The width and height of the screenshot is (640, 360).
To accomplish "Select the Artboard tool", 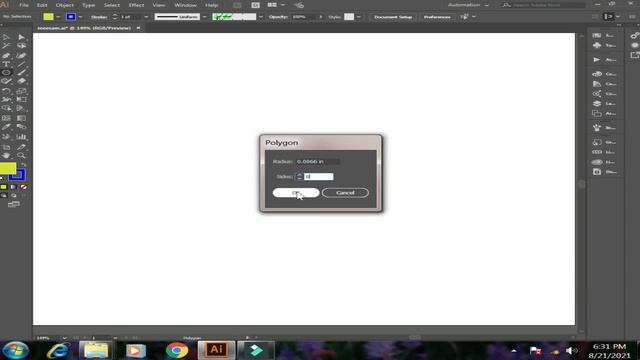I will coord(6,147).
